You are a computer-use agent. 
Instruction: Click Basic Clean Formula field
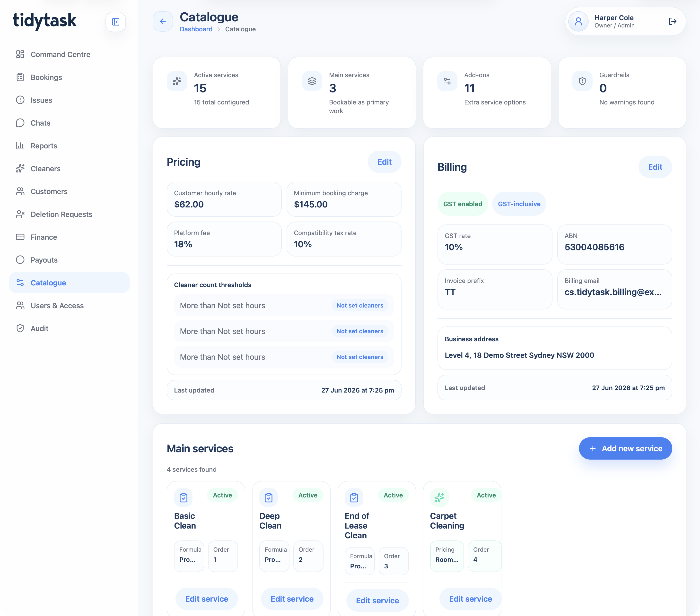click(189, 556)
